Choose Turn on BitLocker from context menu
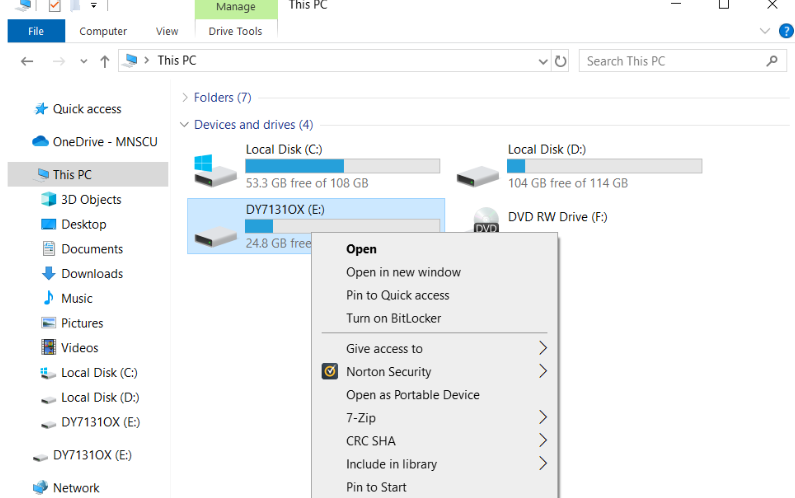The image size is (795, 498). pos(393,318)
